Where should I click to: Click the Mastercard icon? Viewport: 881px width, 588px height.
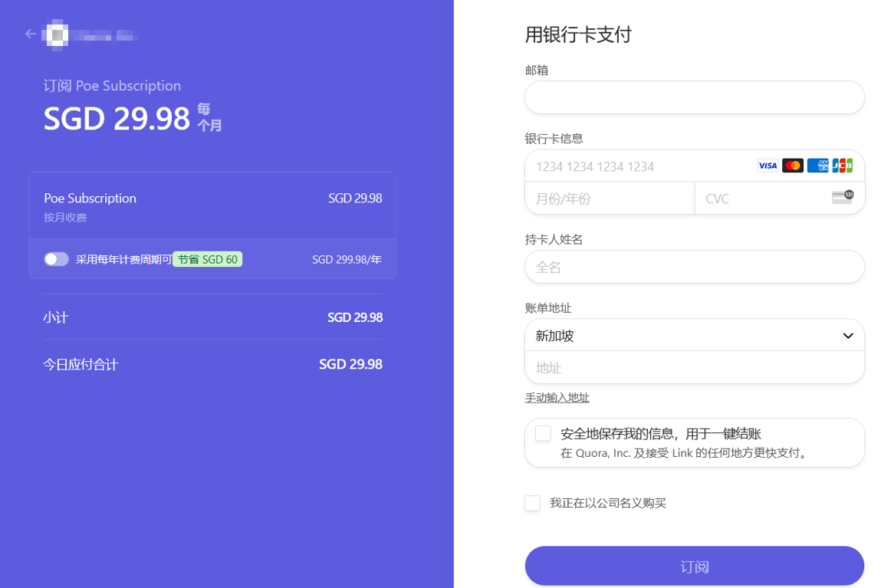pyautogui.click(x=792, y=166)
